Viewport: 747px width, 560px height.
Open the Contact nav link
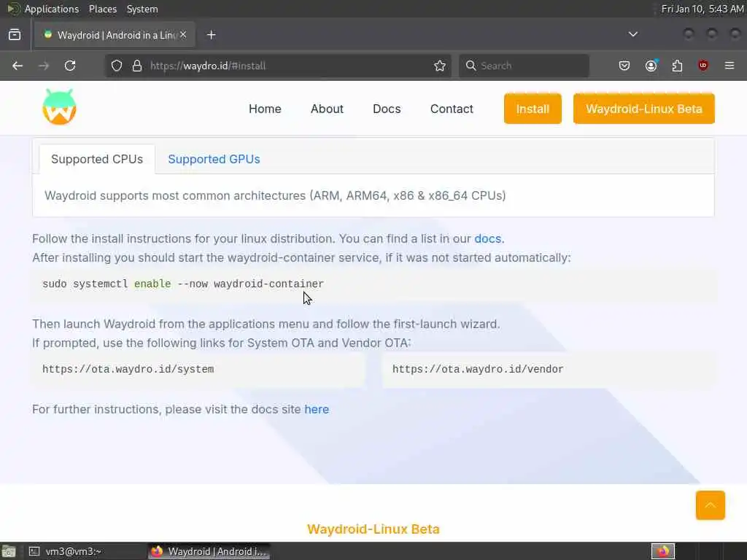[452, 109]
